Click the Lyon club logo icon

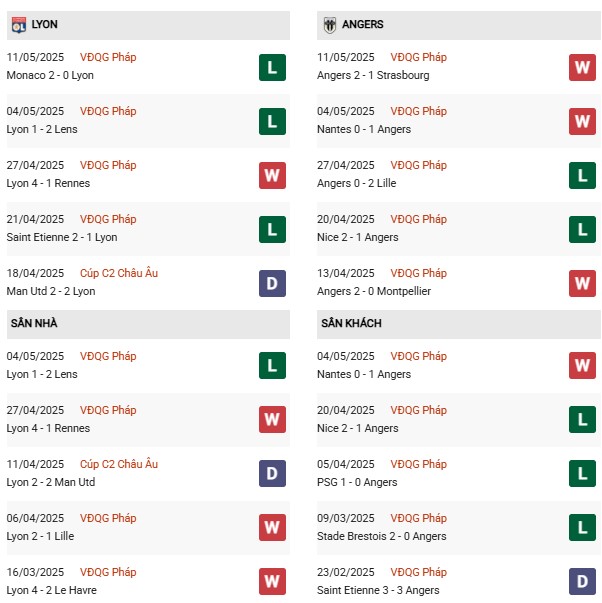coord(18,25)
